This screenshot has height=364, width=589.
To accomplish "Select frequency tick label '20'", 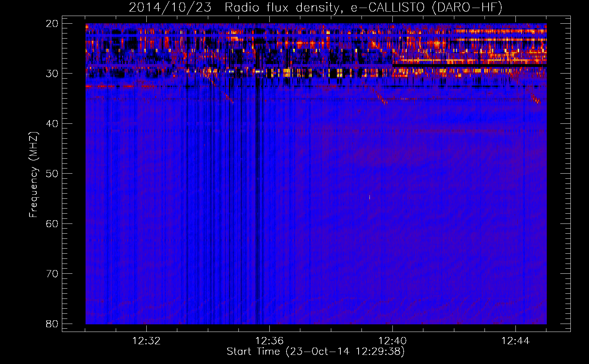I will coord(52,24).
